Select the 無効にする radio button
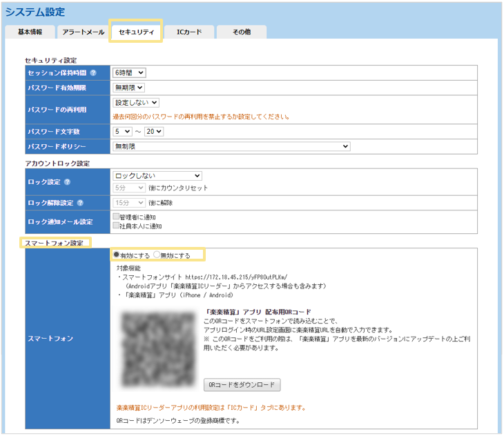Viewport: 504px width, 436px height. pos(157,255)
